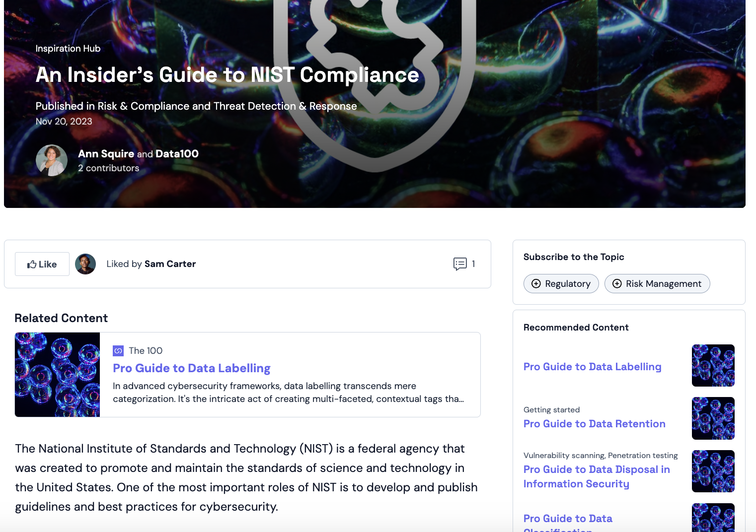Open Pro Guide to Data Labelling recommended thumbnail

pos(713,366)
